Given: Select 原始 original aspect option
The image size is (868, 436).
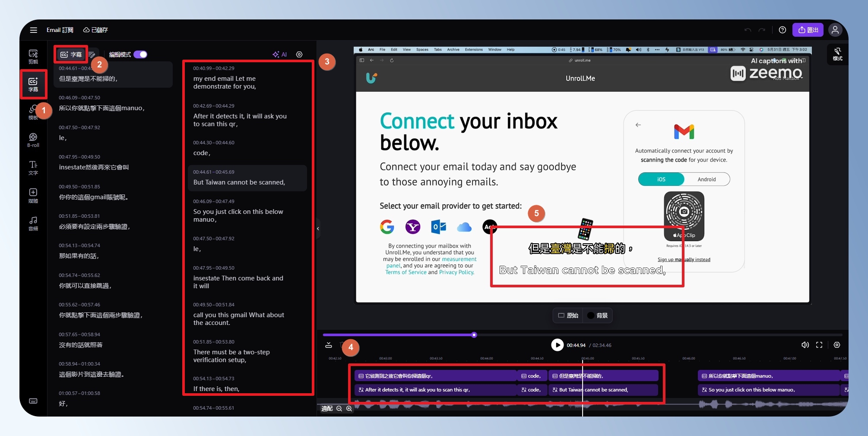Looking at the screenshot, I should [568, 315].
